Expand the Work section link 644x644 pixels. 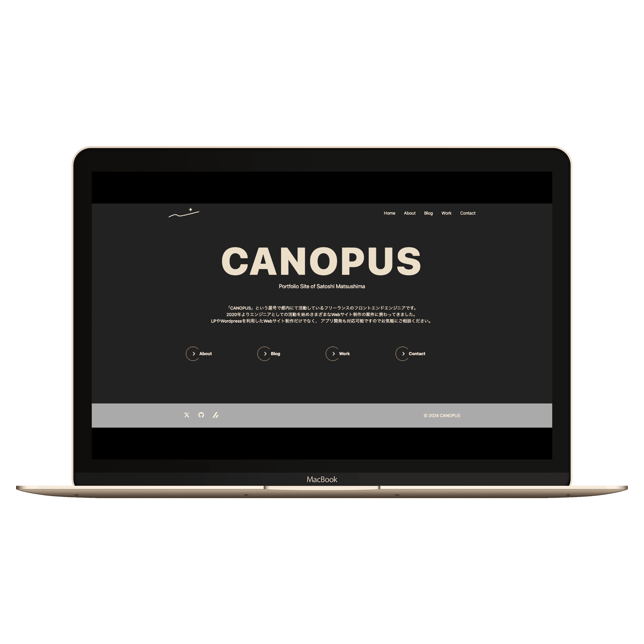(x=337, y=354)
